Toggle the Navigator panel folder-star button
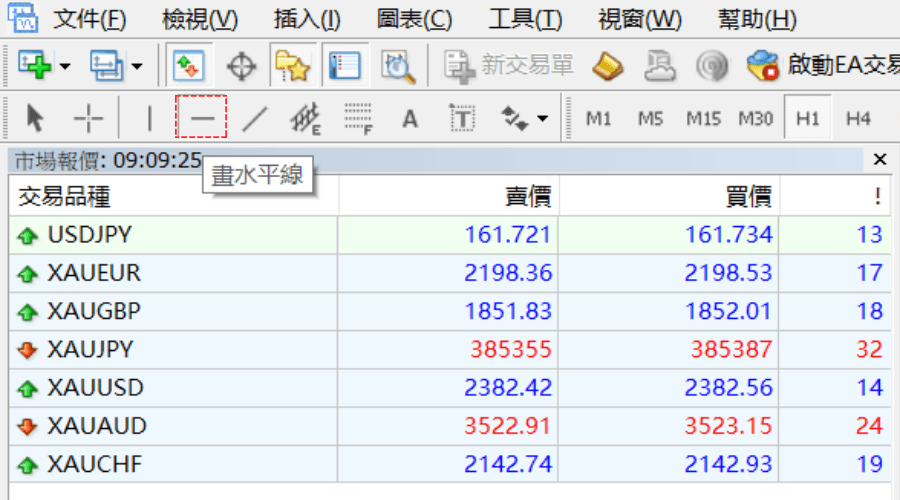900x500 pixels. pyautogui.click(x=292, y=67)
